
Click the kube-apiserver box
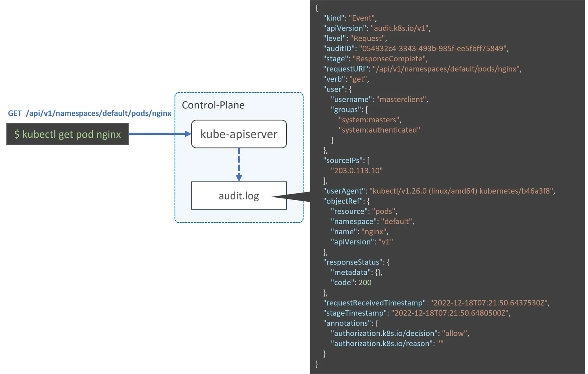pos(239,134)
